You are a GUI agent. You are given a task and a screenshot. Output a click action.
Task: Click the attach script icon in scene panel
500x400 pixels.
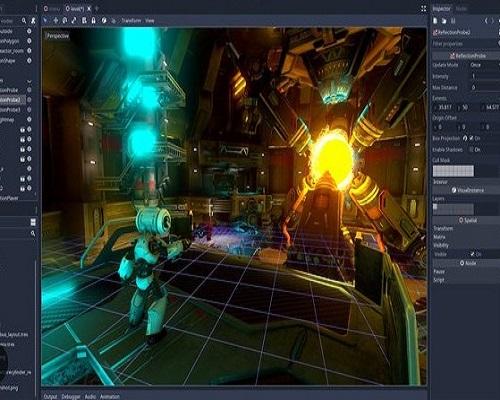[33, 21]
